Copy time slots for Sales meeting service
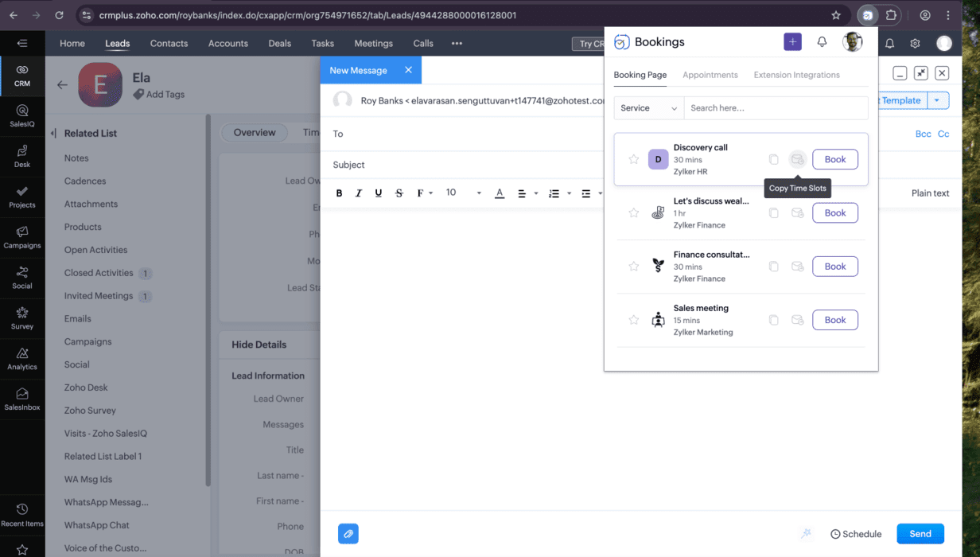 coord(797,320)
